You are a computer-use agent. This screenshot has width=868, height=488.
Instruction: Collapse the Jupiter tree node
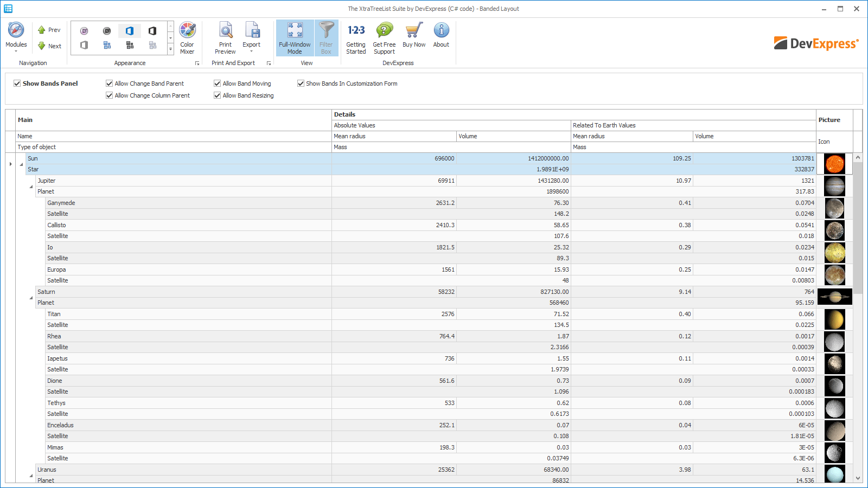(31, 187)
